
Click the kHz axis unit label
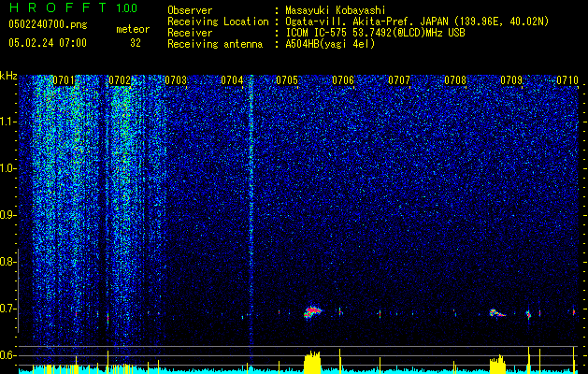[x=8, y=76]
